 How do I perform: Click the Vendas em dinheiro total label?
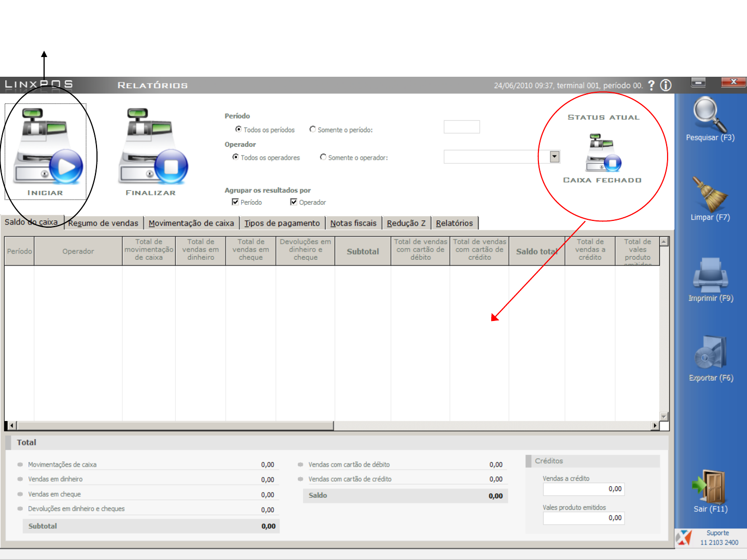coord(56,479)
